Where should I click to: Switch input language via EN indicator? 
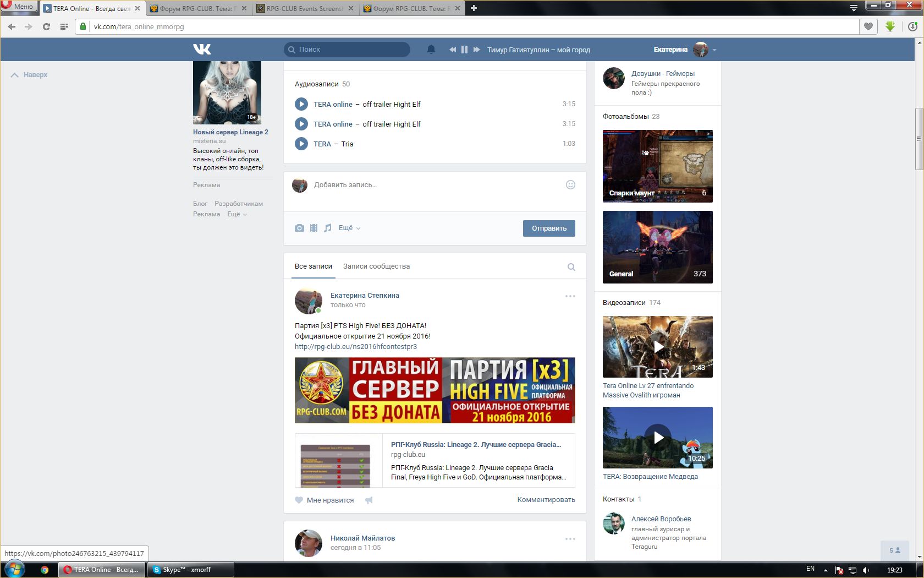(x=810, y=569)
